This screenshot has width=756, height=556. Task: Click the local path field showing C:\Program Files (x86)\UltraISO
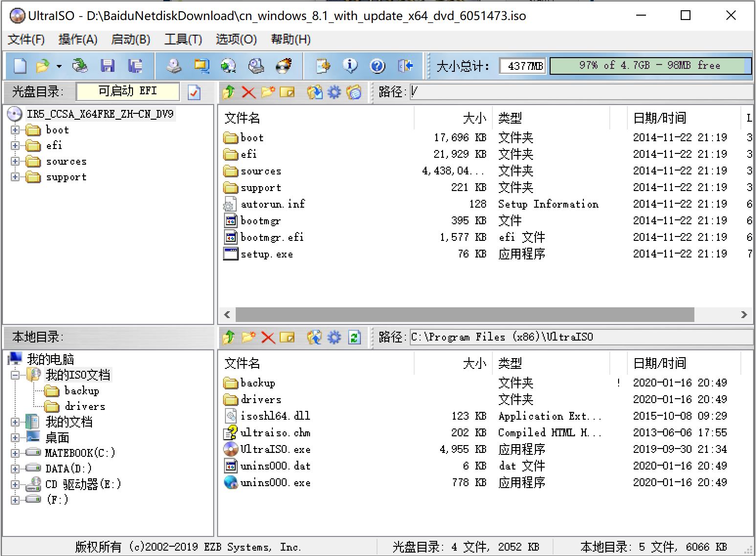581,337
